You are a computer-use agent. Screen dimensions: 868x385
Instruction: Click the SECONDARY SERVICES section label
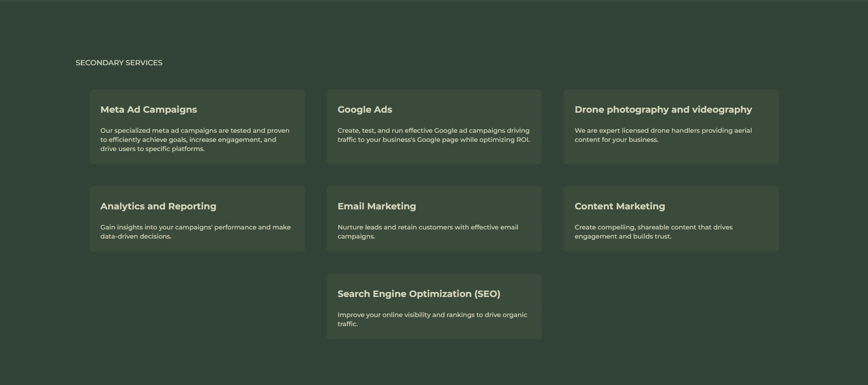click(x=119, y=62)
